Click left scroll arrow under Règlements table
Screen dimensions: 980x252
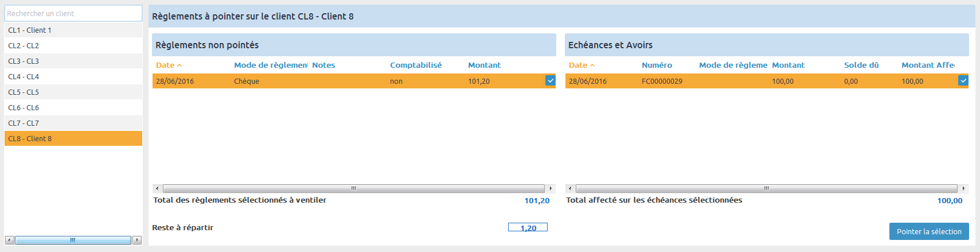pyautogui.click(x=157, y=188)
